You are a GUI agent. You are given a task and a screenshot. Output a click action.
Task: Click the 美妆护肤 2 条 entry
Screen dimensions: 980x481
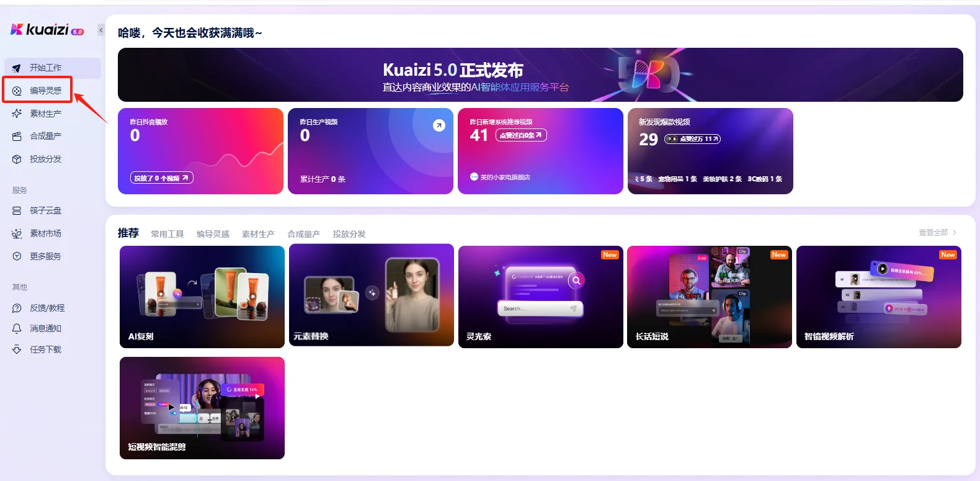coord(723,179)
